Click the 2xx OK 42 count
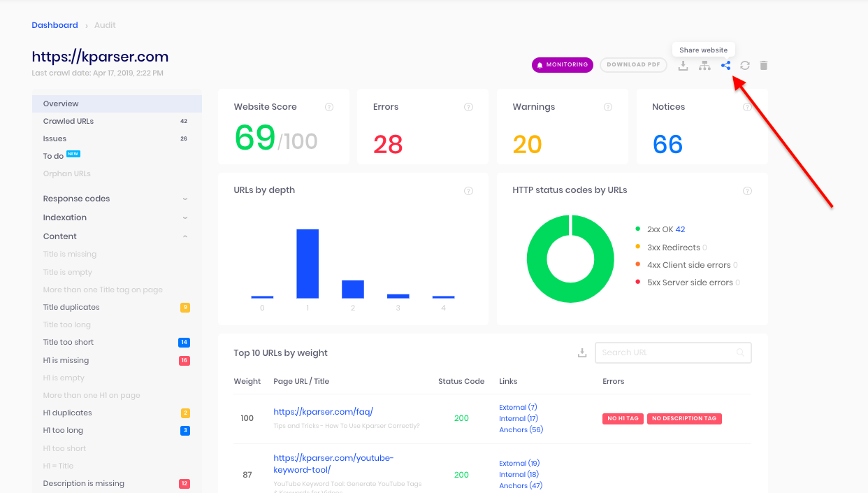This screenshot has height=493, width=868. pos(680,229)
